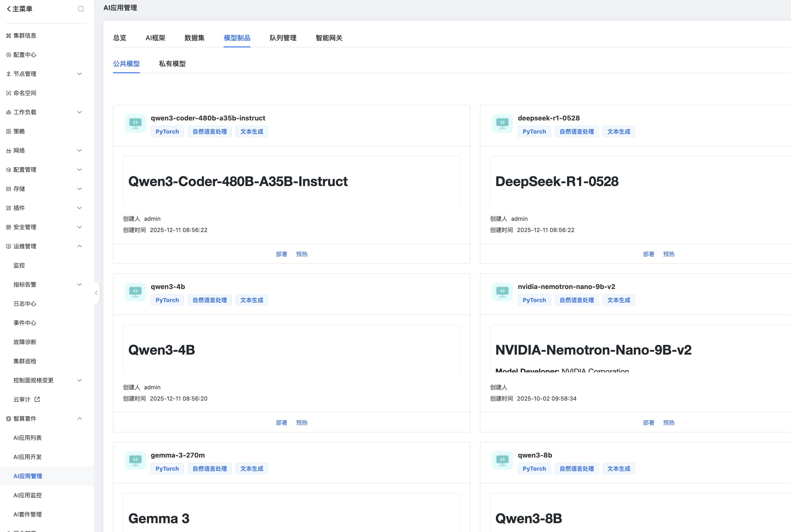Click the back arrow next to 主菜单
Viewport: 791px width, 532px height.
click(x=9, y=9)
